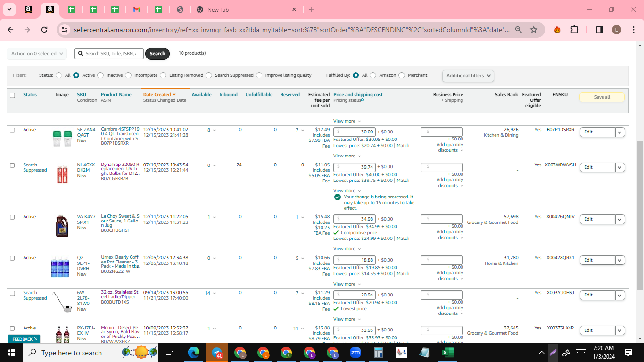Edit the 39.74 price field for DynaTrap
The image size is (644, 362).
[355, 167]
